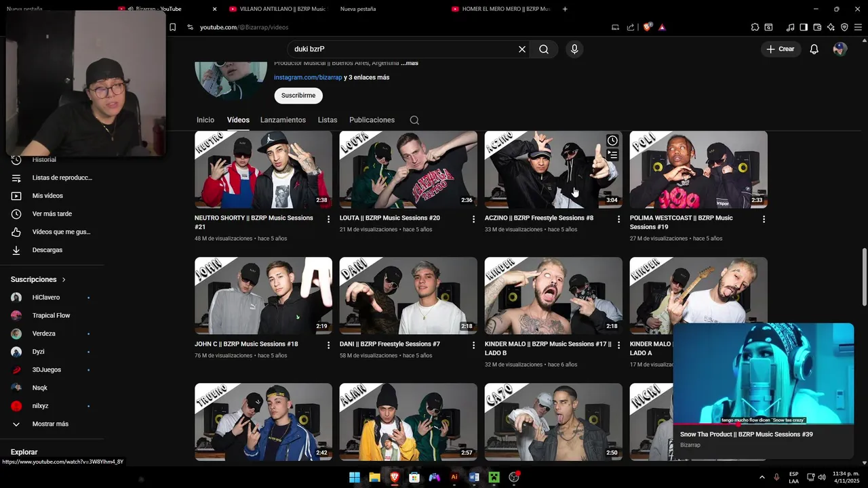This screenshot has width=868, height=488.
Task: Open the new tab plus button
Action: pyautogui.click(x=565, y=9)
